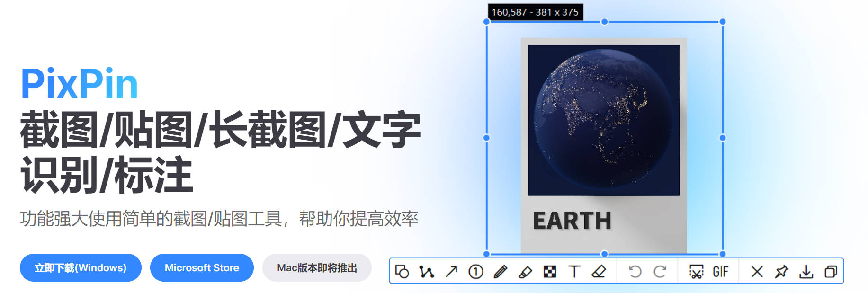The height and width of the screenshot is (293, 868).
Task: Pin the screenshot to the screen
Action: [x=781, y=272]
